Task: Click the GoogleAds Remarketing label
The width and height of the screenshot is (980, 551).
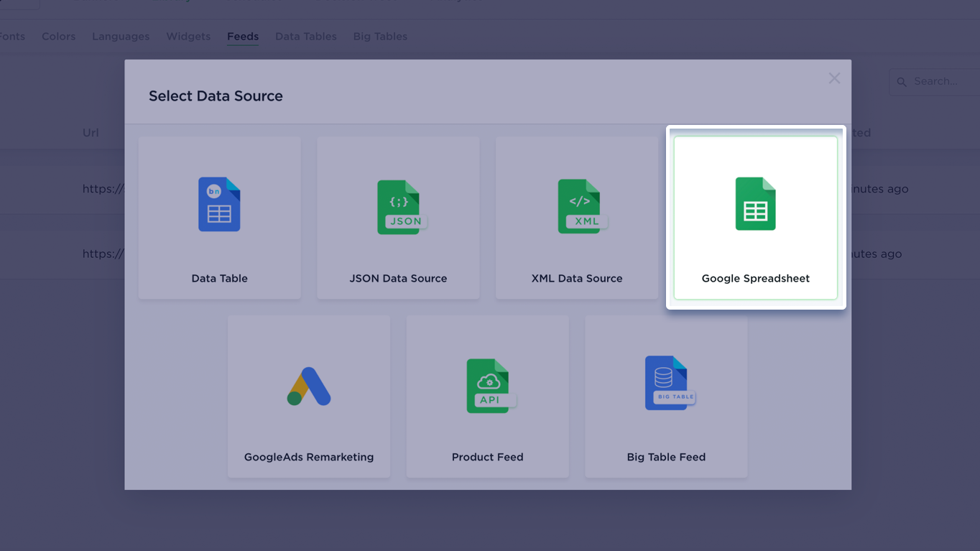Action: [x=309, y=457]
